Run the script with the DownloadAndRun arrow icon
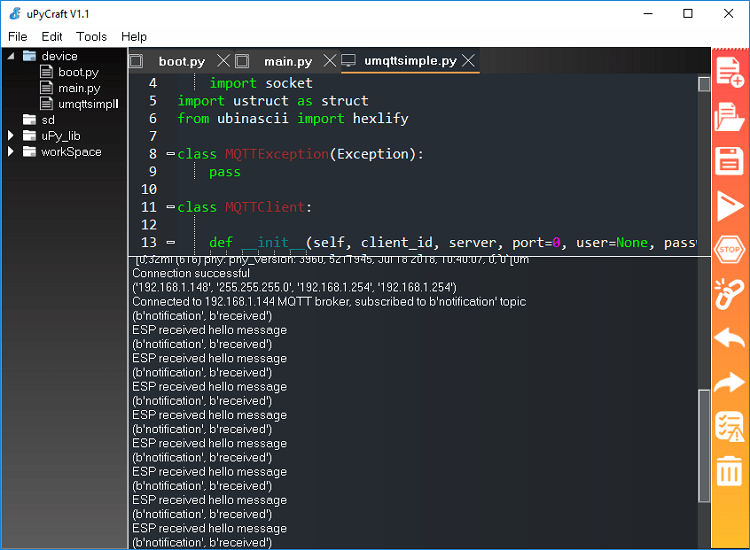Viewport: 750px width, 550px height. pyautogui.click(x=730, y=205)
